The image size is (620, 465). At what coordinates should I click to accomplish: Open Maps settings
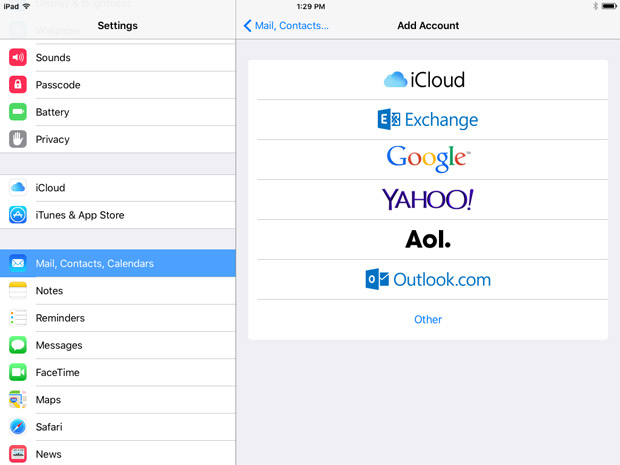pos(117,399)
